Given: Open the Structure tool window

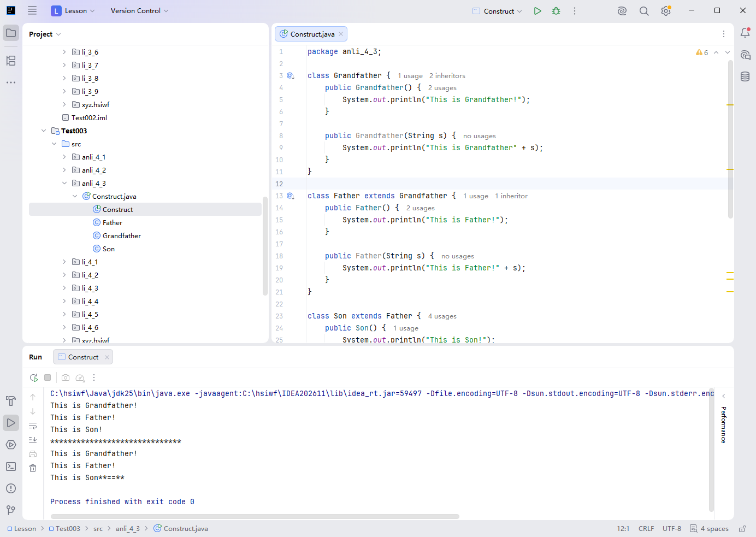Looking at the screenshot, I should tap(11, 61).
